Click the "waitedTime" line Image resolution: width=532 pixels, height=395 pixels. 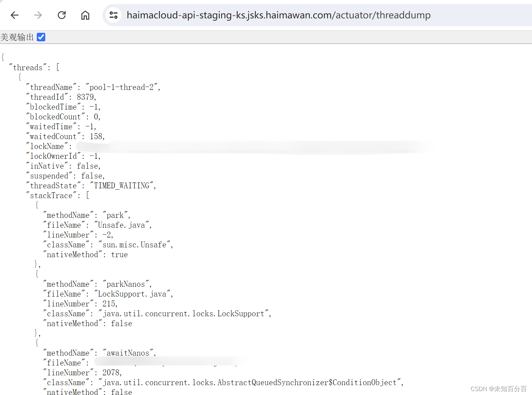tap(61, 127)
